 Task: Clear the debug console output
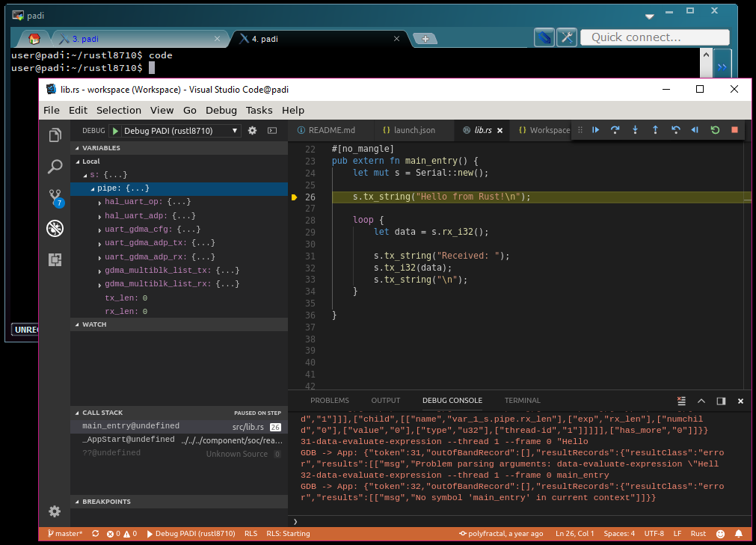coord(681,401)
